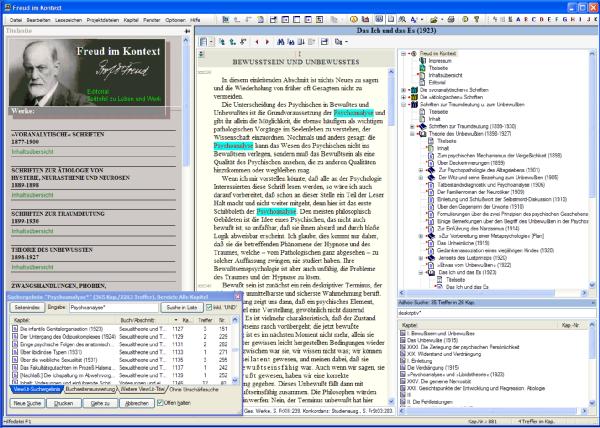Click the tree panel's horizontal scrollbar
Viewport: 600px width, 428px height.
(x=493, y=293)
